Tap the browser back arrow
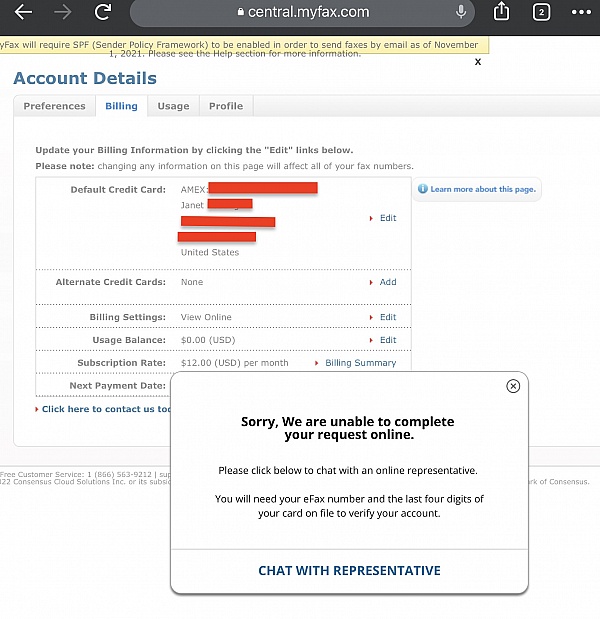Viewport: 600px width, 619px height. tap(23, 12)
